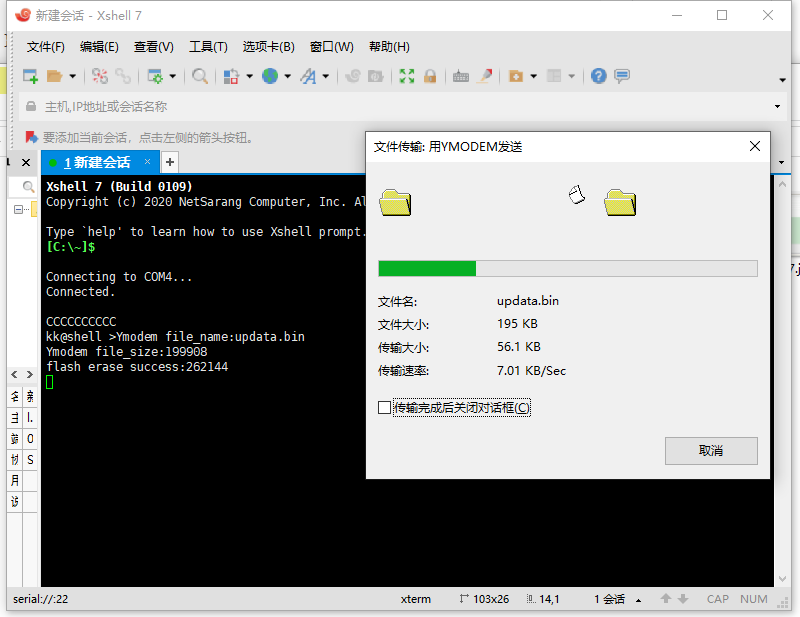Open the 工具(T) menu
800x617 pixels.
[x=208, y=47]
